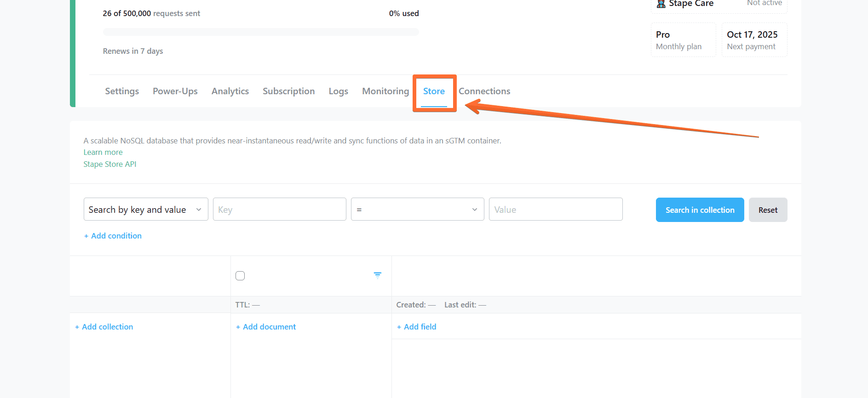
Task: Switch to the Monitoring tab
Action: tap(385, 91)
